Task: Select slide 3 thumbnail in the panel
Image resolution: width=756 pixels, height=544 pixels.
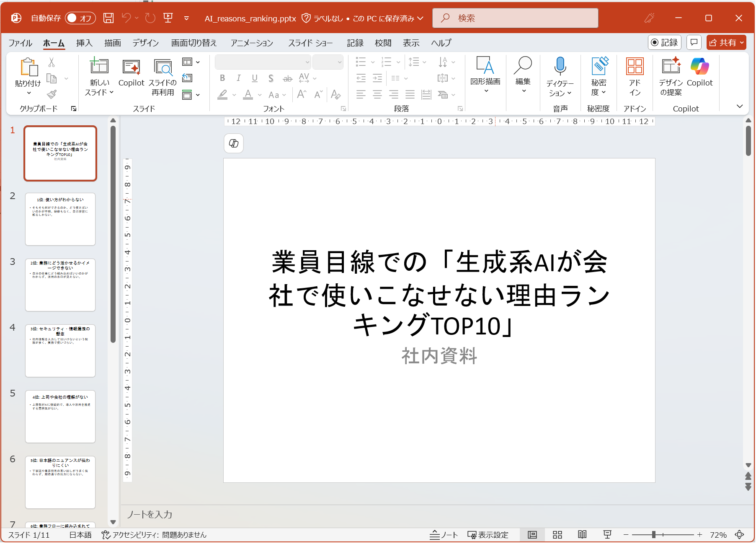Action: click(x=60, y=285)
